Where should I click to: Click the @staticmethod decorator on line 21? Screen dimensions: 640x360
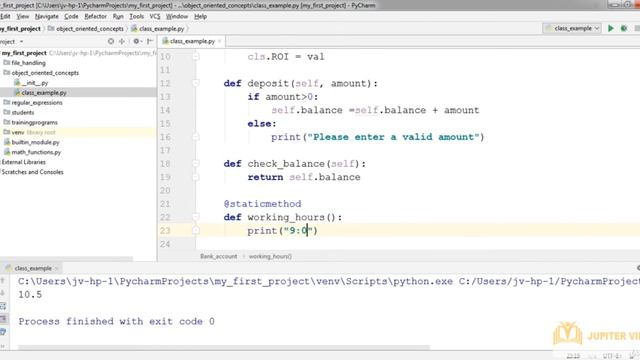262,204
